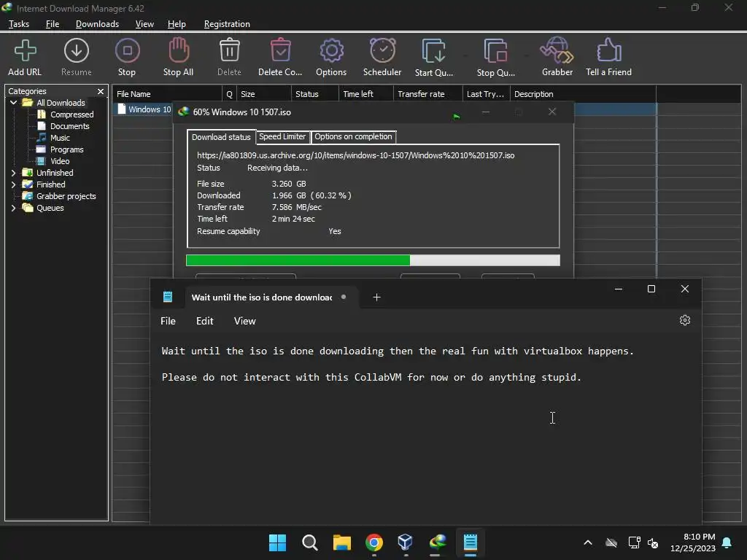Click Notepad icon in taskbar
The height and width of the screenshot is (560, 747).
point(471,542)
